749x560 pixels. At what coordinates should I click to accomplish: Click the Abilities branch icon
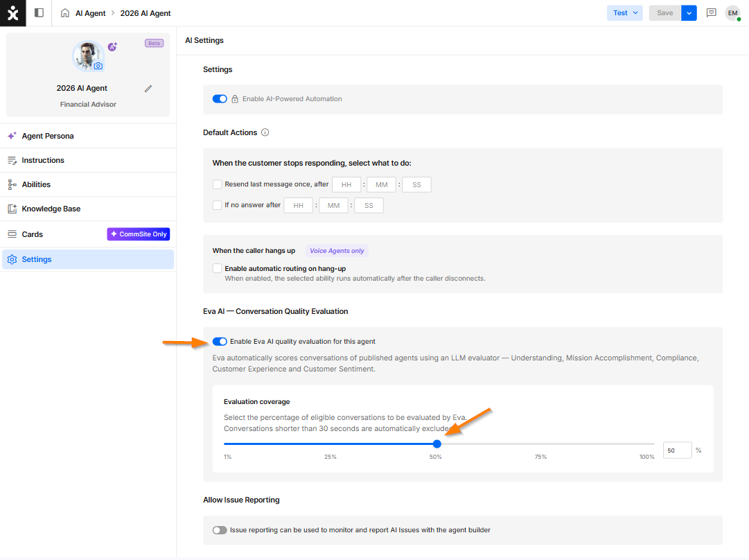[12, 184]
